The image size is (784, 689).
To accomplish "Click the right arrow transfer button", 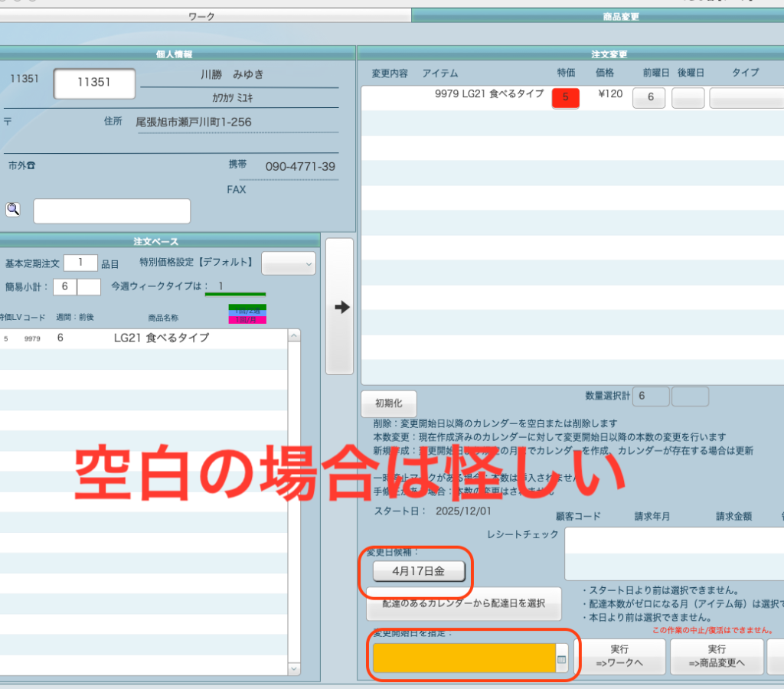I will point(340,307).
